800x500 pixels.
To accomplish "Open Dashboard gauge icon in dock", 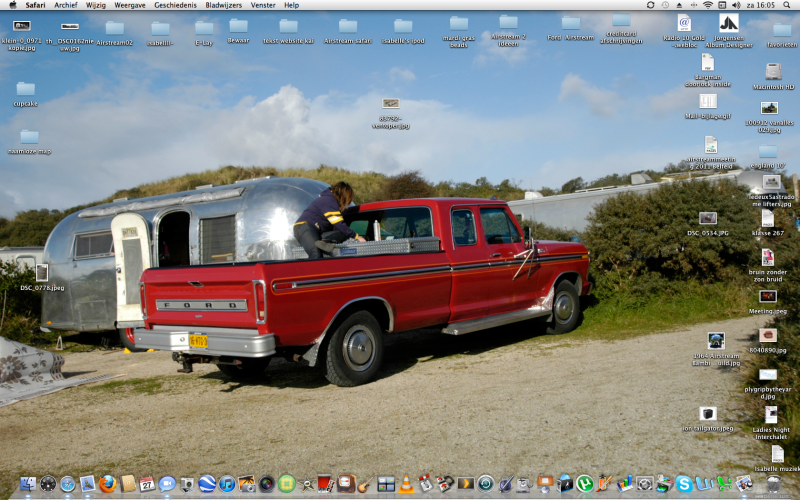I will click(x=48, y=484).
